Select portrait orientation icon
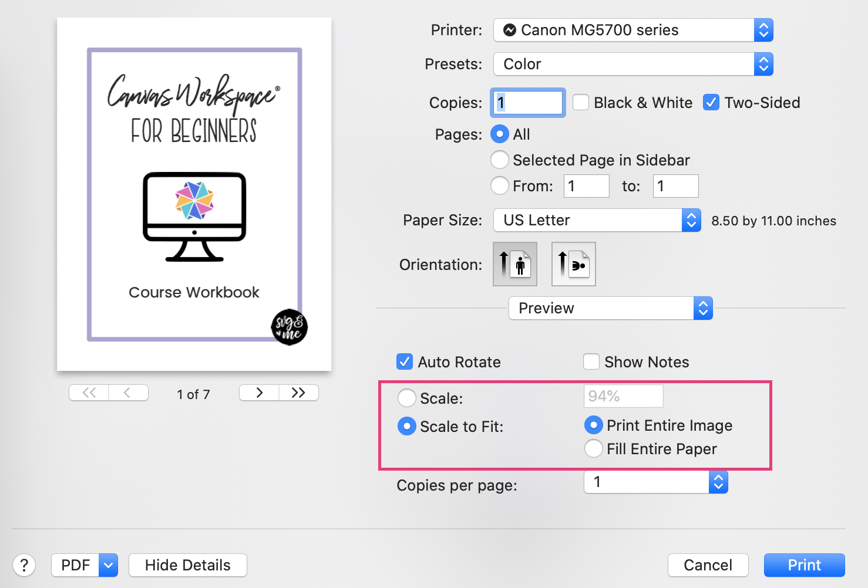 click(x=515, y=264)
